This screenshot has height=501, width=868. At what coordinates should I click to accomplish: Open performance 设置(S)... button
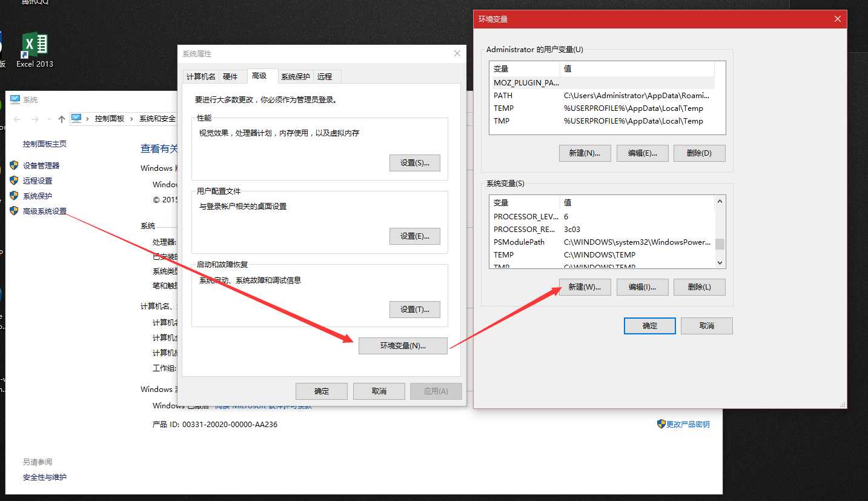415,163
